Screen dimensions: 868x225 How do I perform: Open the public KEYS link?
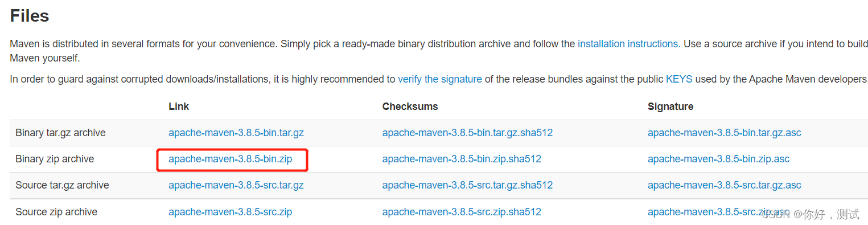coord(679,79)
